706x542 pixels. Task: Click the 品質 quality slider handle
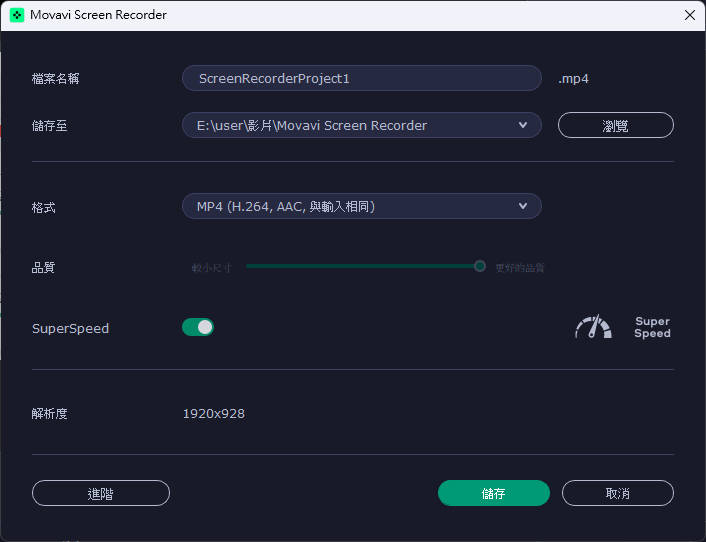tap(480, 266)
